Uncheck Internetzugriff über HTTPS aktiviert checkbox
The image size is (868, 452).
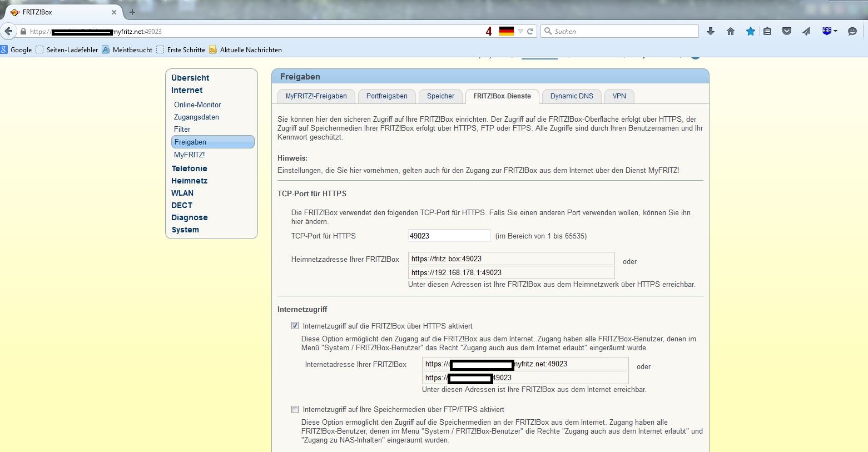[295, 326]
